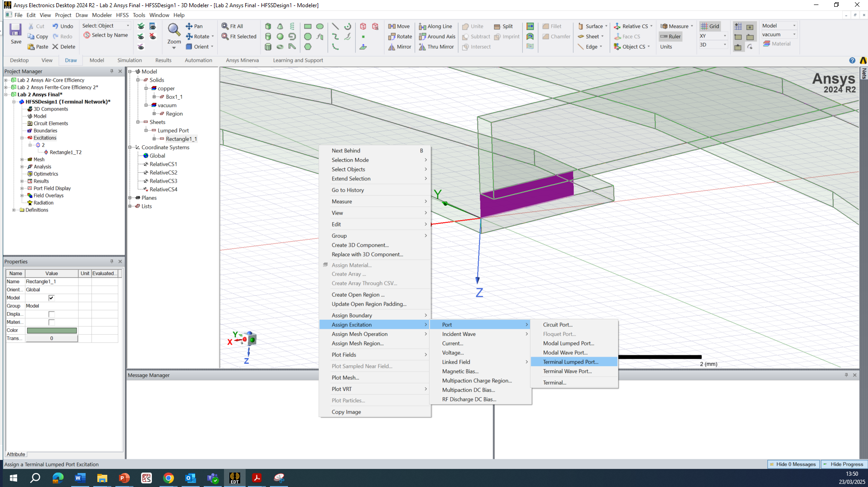Viewport: 868px width, 487px height.
Task: Choose Terminal Lumped Port menu entry
Action: point(571,362)
